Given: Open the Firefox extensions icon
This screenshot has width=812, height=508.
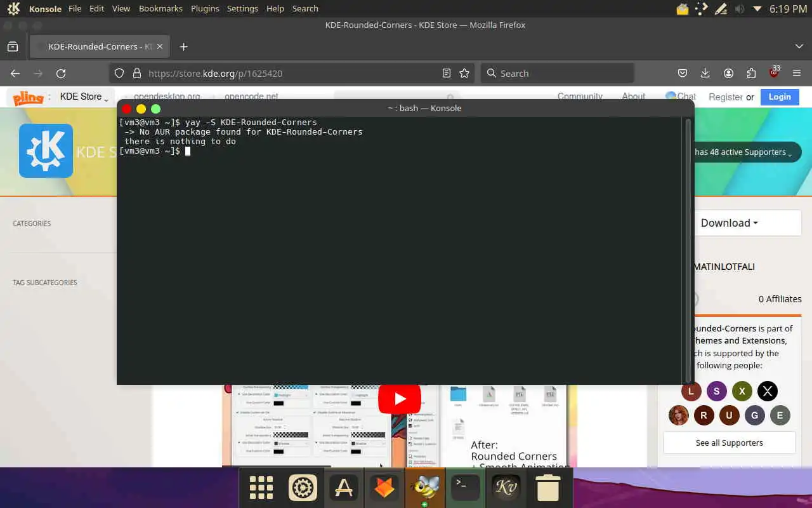Looking at the screenshot, I should click(x=751, y=73).
